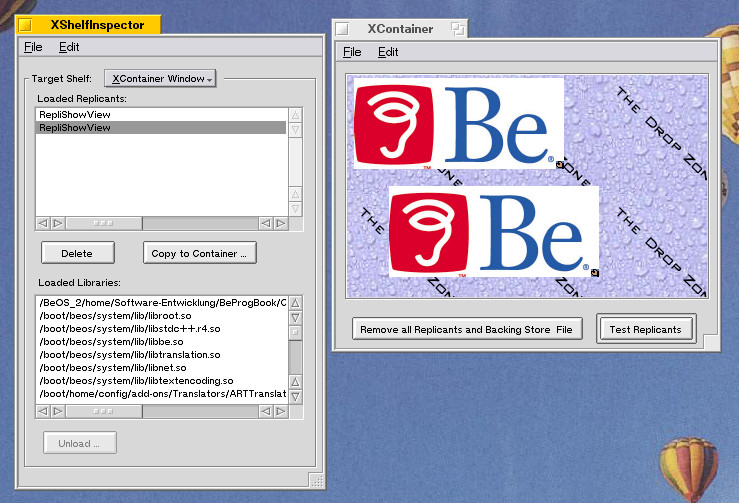The image size is (739, 503).
Task: Select libstdc++.r4.so library row
Action: [x=161, y=329]
